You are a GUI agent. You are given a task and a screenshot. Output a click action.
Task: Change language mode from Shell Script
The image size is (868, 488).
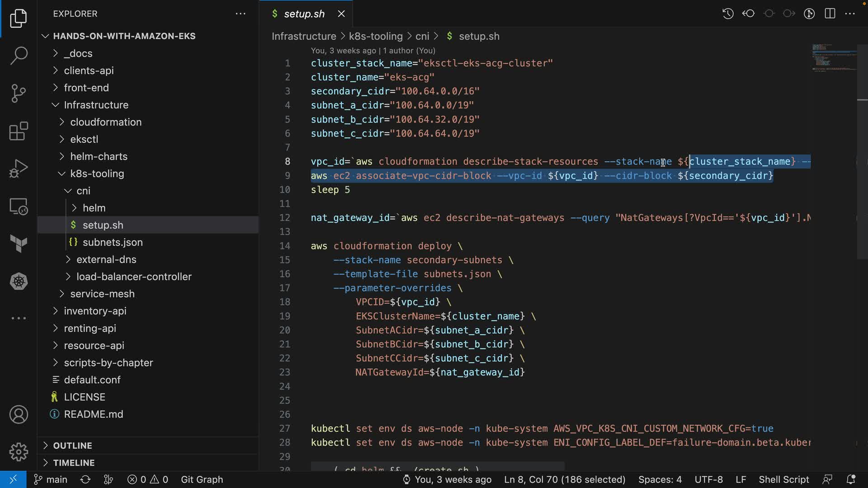tap(783, 479)
